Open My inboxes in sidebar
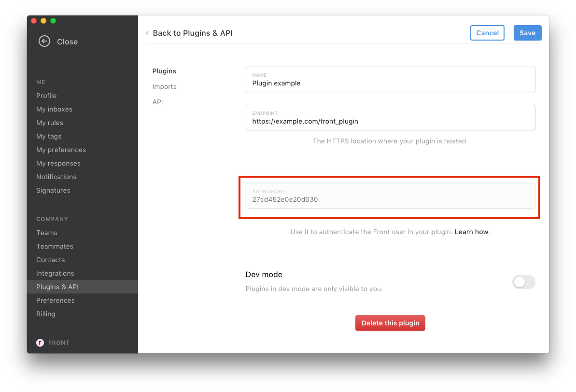This screenshot has height=392, width=576. [55, 109]
